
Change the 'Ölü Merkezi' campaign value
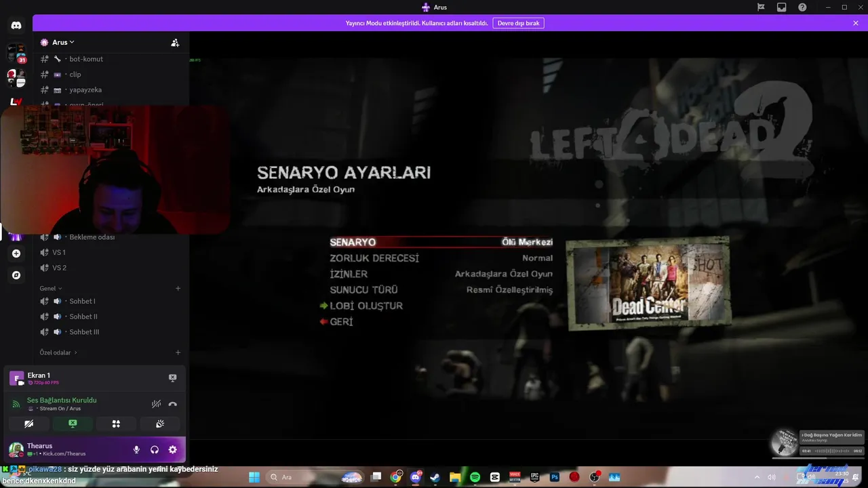coord(527,242)
